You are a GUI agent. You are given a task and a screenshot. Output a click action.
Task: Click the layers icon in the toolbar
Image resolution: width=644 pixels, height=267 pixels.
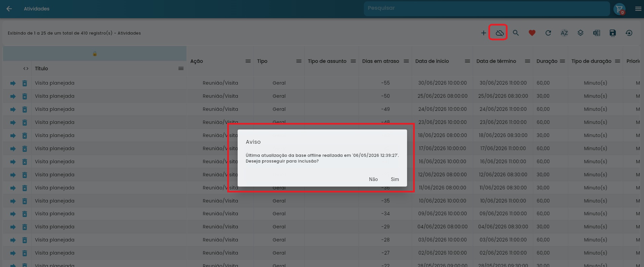(580, 33)
